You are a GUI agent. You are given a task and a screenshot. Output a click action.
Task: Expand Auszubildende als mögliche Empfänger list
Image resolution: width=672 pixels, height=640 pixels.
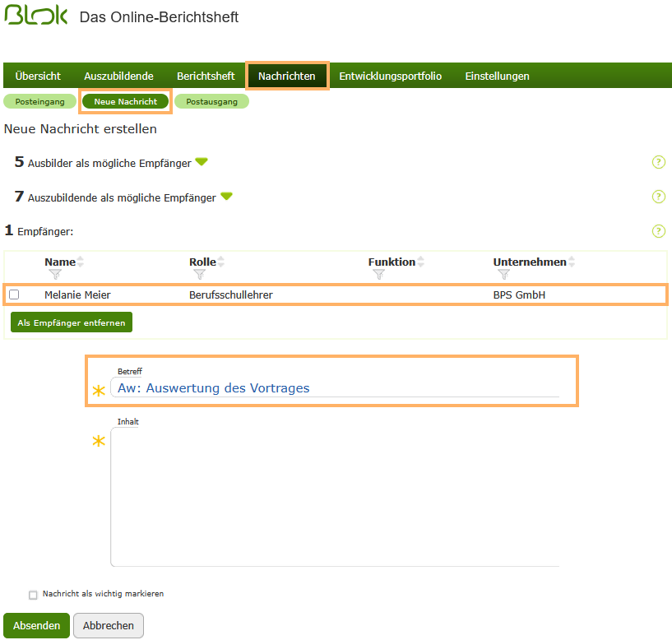click(226, 197)
